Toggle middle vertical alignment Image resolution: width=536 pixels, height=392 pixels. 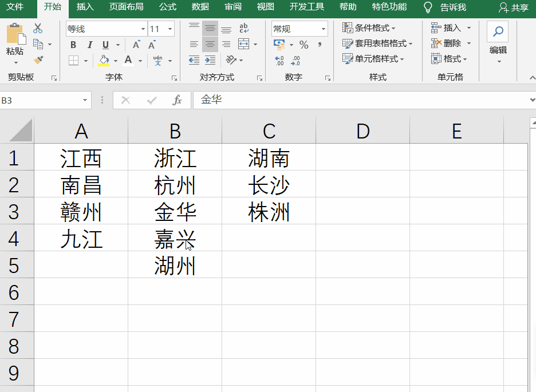click(x=210, y=29)
